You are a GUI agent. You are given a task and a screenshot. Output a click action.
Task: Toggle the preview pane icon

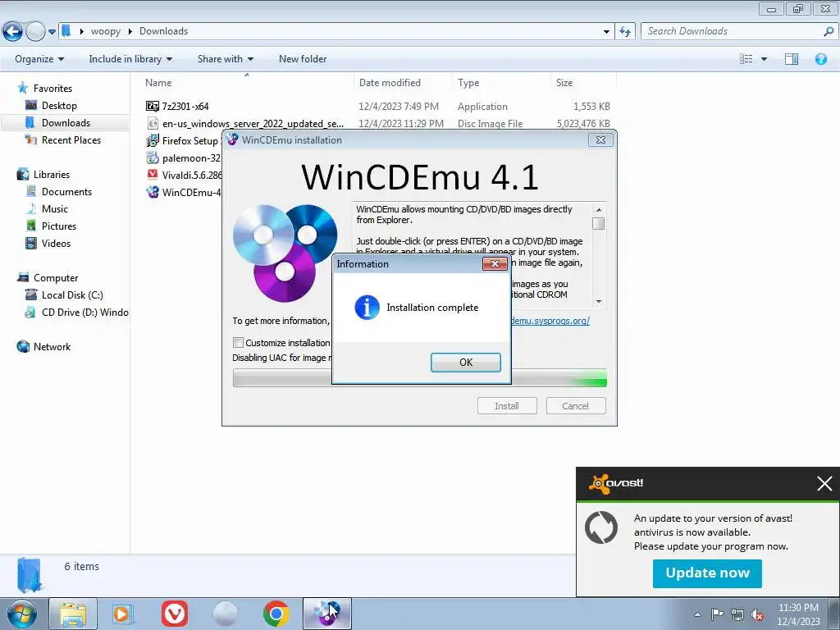(792, 59)
